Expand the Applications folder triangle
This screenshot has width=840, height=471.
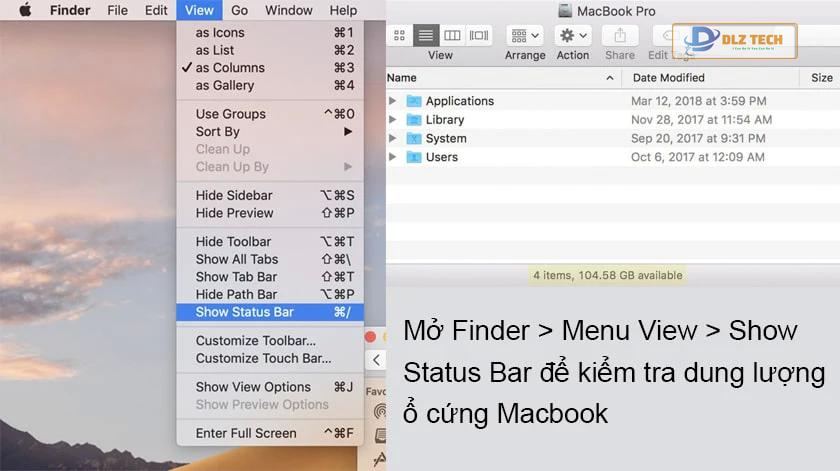click(x=393, y=101)
